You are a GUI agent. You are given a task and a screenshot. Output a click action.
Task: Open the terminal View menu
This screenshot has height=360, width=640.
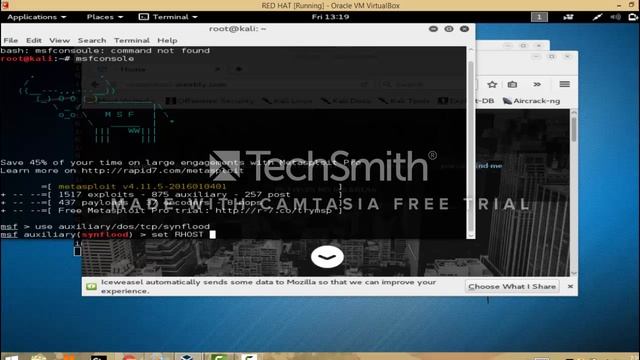tap(60, 40)
